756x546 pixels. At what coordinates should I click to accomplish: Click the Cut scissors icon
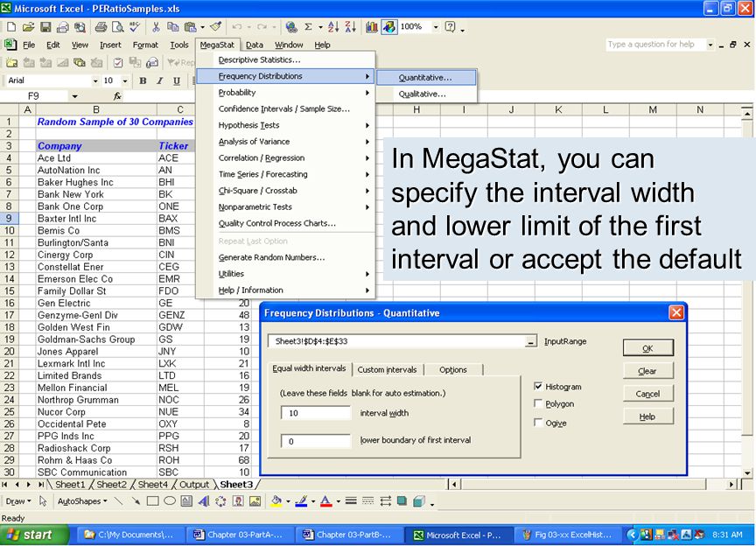[156, 27]
